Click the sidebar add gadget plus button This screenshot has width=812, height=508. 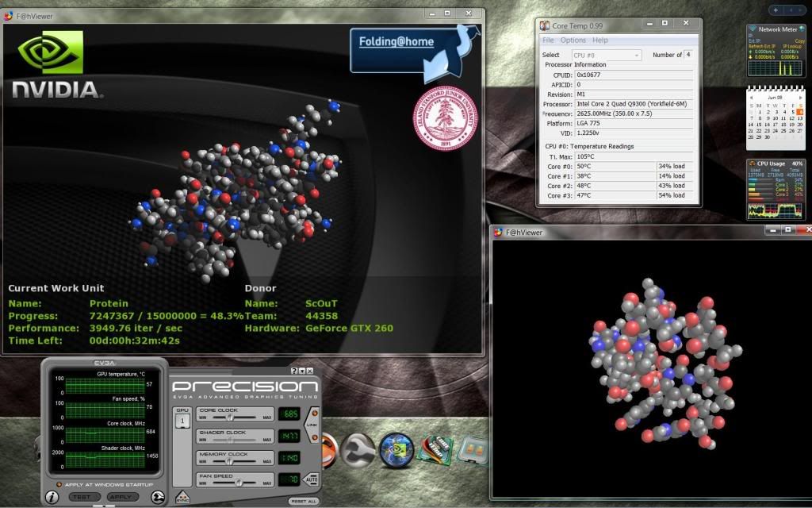(x=776, y=10)
